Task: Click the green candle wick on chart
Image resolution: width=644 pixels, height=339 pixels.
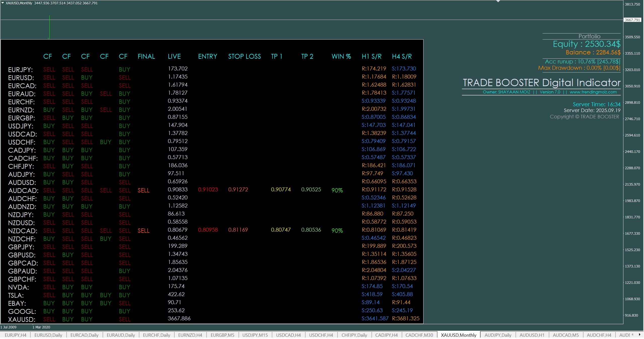Action: click(49, 26)
